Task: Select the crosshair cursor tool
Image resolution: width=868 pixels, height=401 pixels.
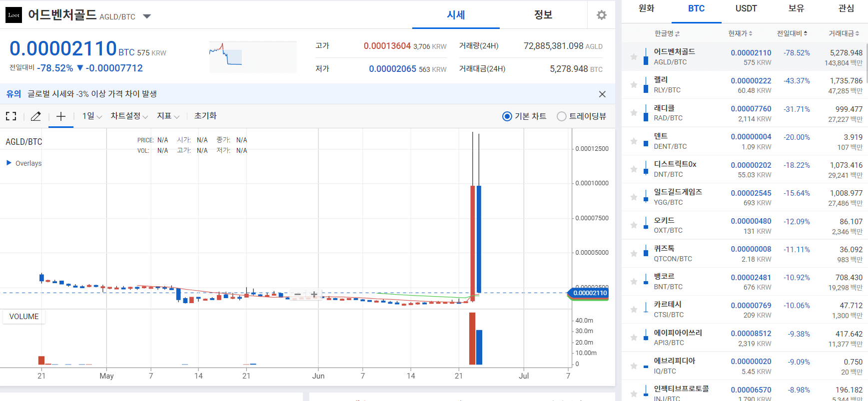Action: 61,116
